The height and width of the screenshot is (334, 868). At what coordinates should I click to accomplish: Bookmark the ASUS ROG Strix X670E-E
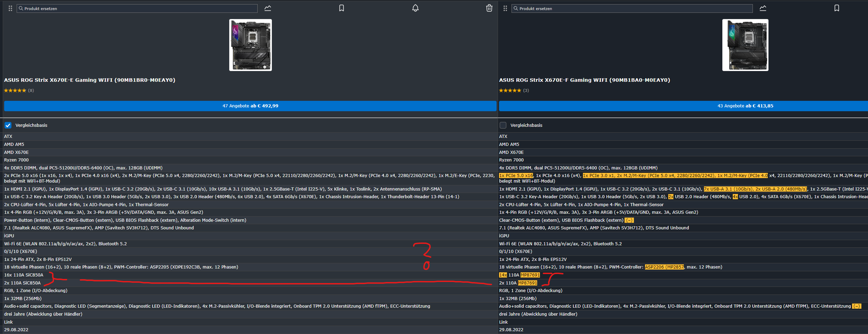click(x=342, y=8)
